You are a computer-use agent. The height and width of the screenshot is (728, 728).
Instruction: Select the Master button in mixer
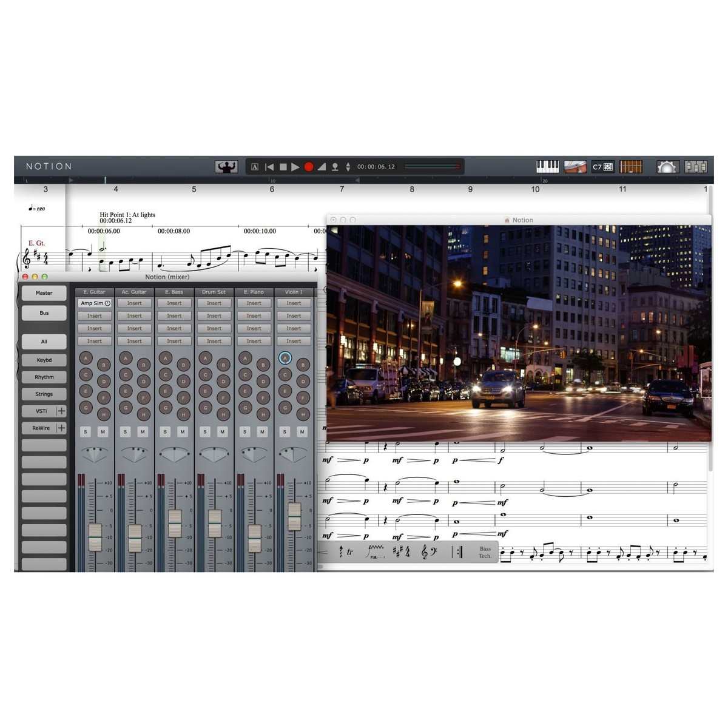click(44, 293)
